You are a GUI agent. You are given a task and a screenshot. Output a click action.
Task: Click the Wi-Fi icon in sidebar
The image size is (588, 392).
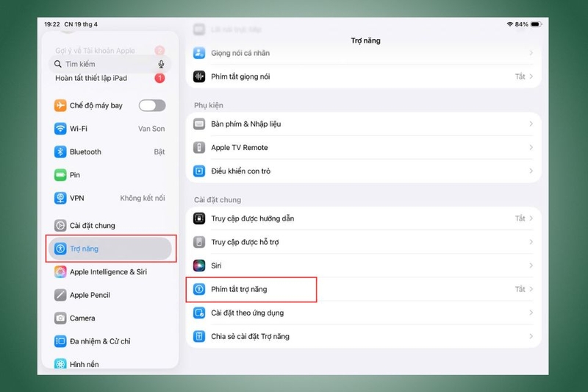(60, 129)
